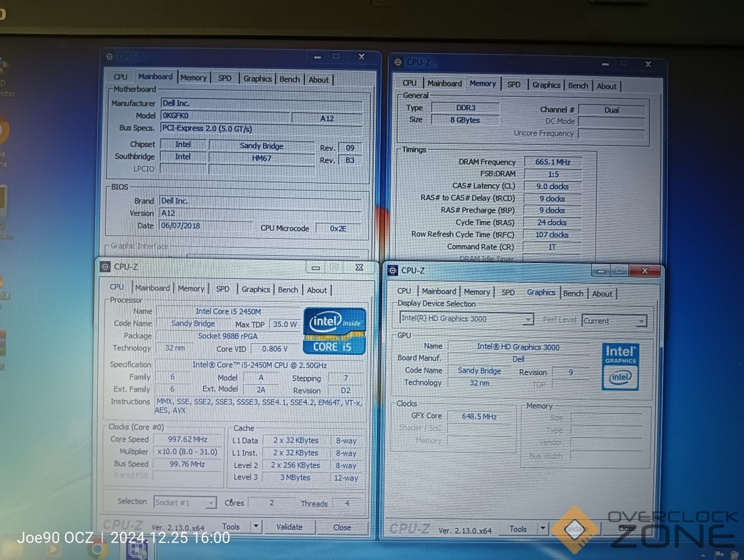744x560 pixels.
Task: Click the Intel Graphics logo in the Graphics window
Action: point(620,366)
